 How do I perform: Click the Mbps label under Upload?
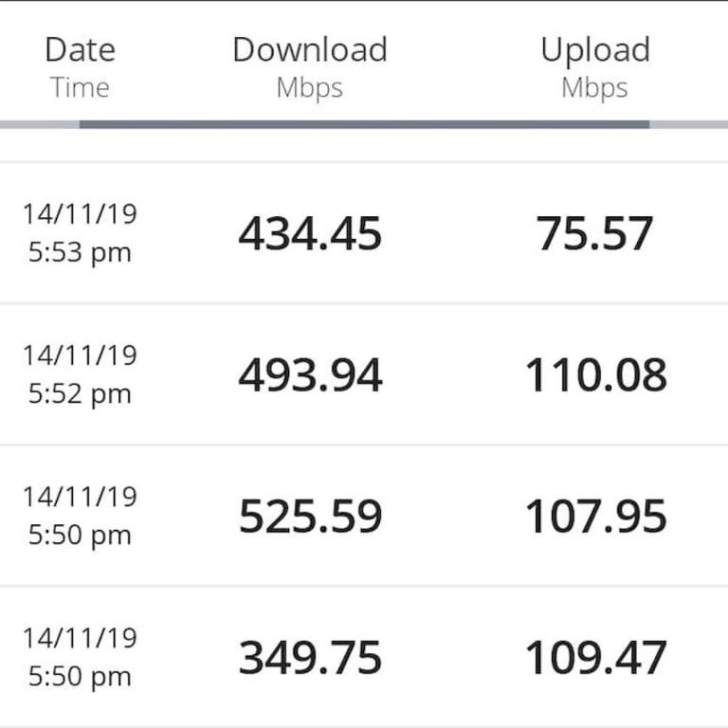(x=594, y=88)
